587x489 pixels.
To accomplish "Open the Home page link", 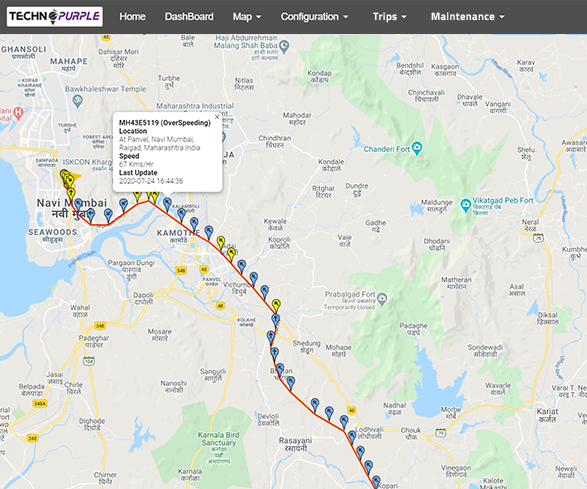I will 133,17.
